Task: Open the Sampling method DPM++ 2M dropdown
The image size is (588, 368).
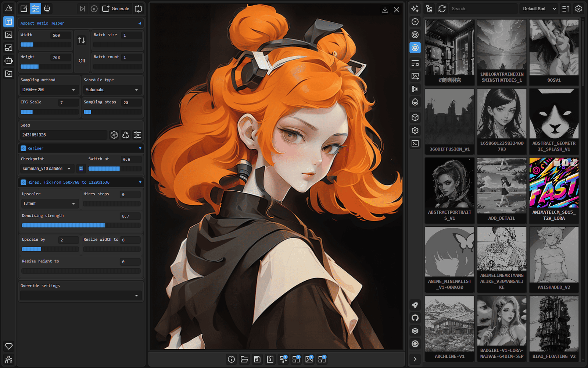Action: pos(49,90)
